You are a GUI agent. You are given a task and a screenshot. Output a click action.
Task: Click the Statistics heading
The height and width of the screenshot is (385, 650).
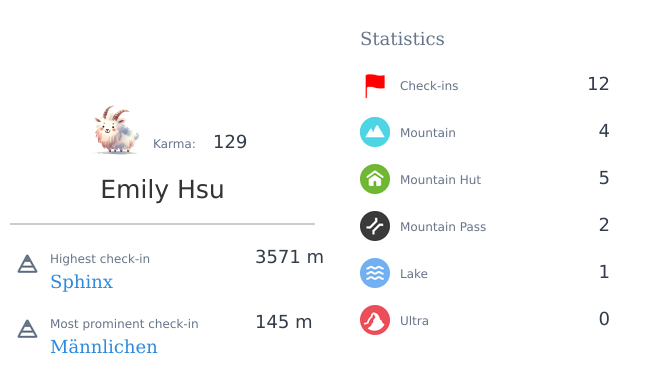click(402, 39)
